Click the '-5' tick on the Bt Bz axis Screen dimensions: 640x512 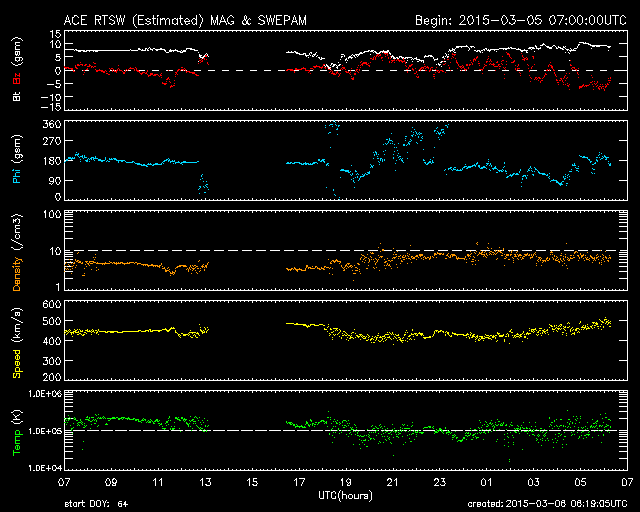[x=54, y=84]
